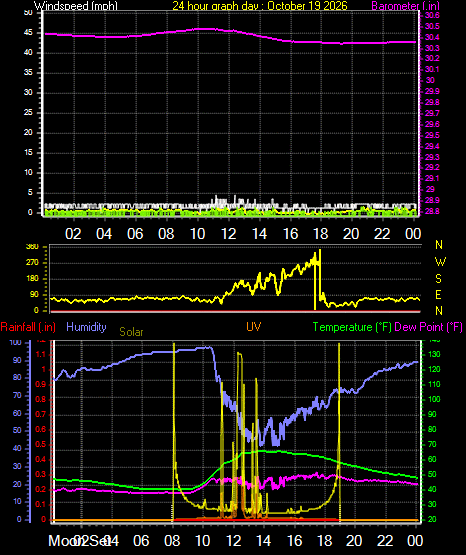The image size is (466, 555).
Task: Click the 28.9 value on barometer scale
Action: pos(432,200)
